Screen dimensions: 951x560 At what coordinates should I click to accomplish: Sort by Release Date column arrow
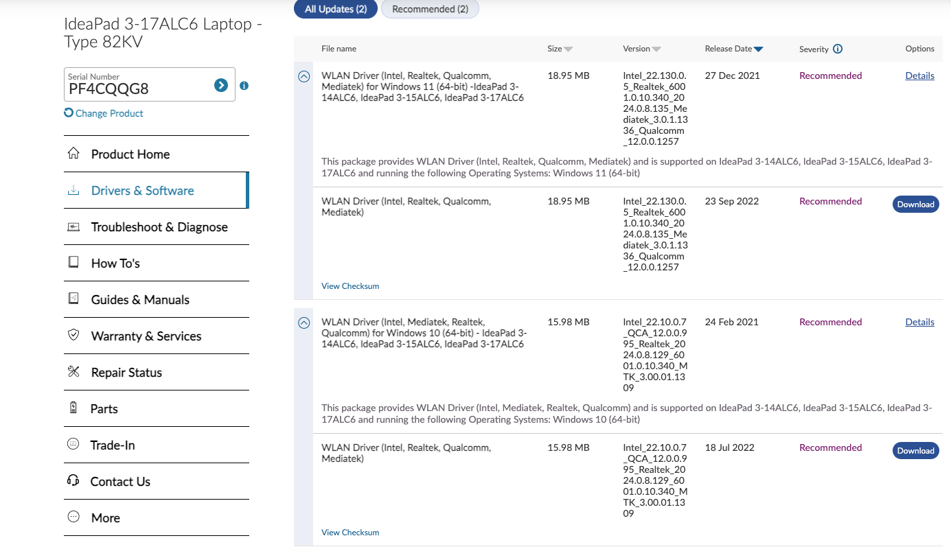click(759, 49)
